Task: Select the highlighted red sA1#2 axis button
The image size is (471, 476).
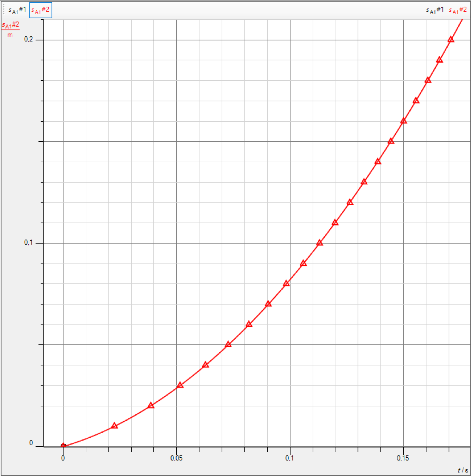Action: [40, 10]
